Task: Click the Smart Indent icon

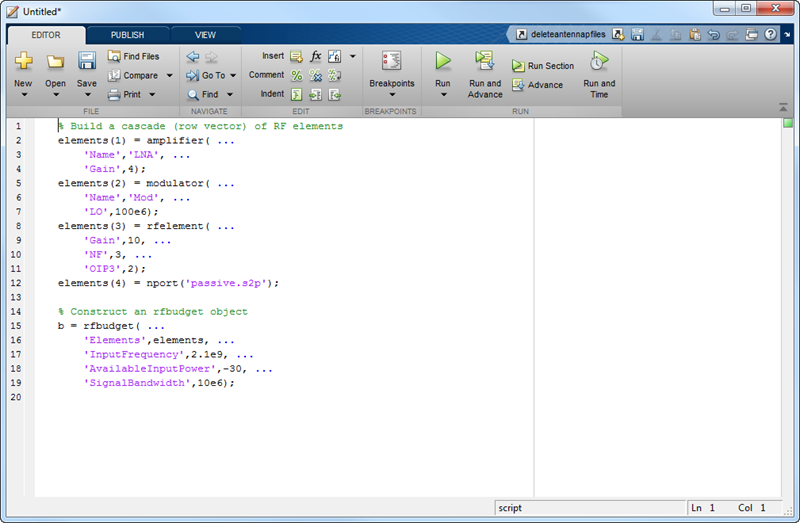Action: [x=297, y=94]
